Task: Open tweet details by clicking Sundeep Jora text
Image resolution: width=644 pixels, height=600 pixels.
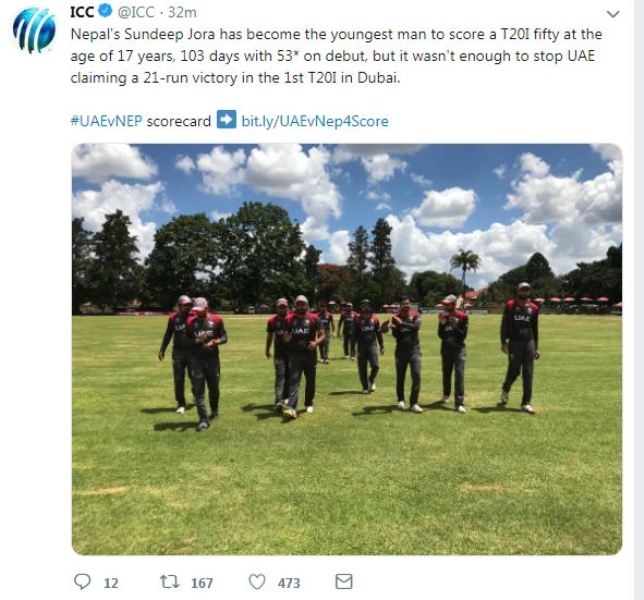Action: (169, 34)
